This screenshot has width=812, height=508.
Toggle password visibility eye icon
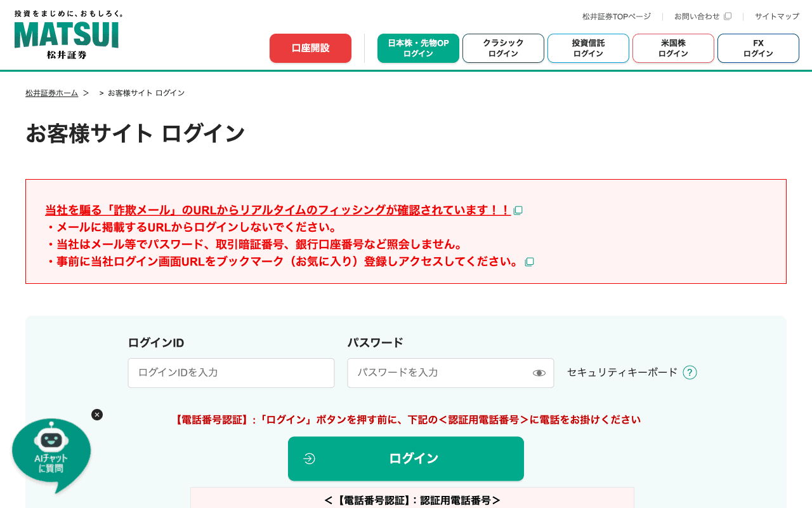[x=539, y=373]
